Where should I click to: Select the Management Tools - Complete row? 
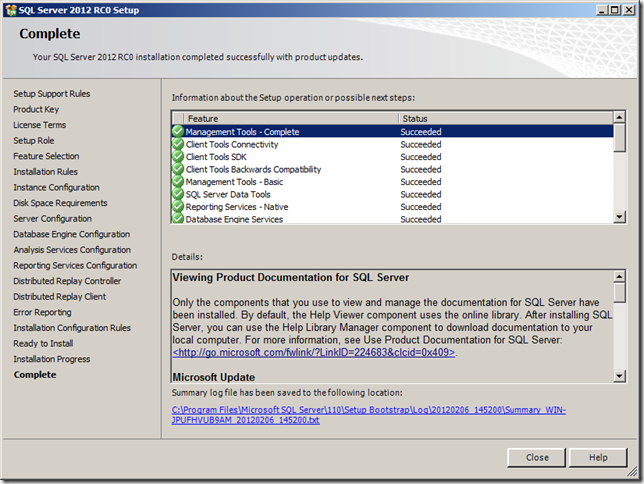[x=393, y=131]
